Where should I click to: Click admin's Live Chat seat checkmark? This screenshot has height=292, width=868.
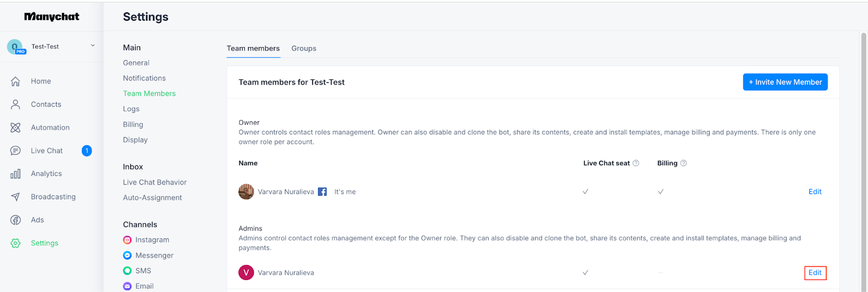pyautogui.click(x=585, y=272)
